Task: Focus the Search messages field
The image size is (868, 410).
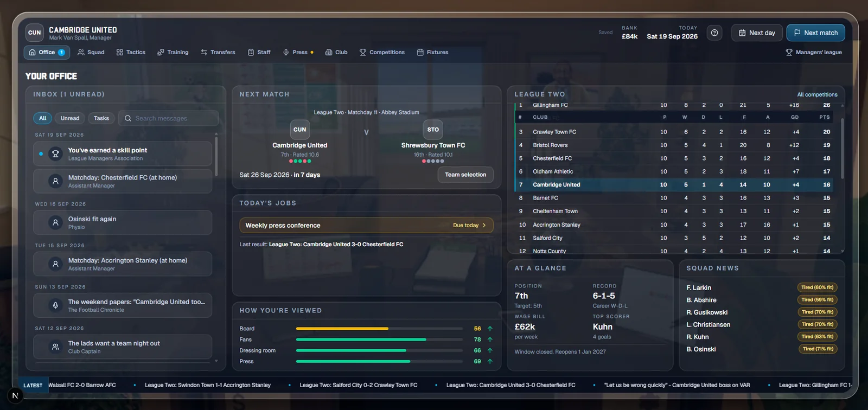Action: pyautogui.click(x=168, y=118)
